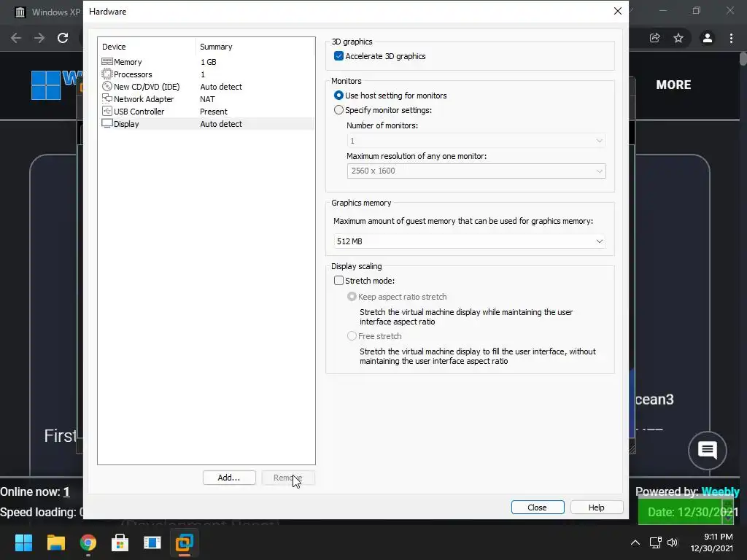Viewport: 747px width, 560px height.
Task: Click the '1 GB' memory summary value
Action: click(208, 62)
